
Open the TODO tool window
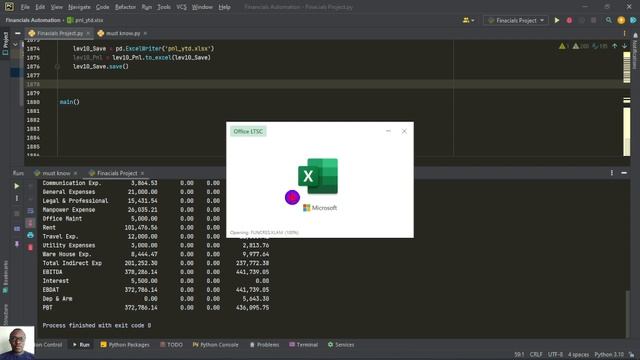pyautogui.click(x=171, y=345)
